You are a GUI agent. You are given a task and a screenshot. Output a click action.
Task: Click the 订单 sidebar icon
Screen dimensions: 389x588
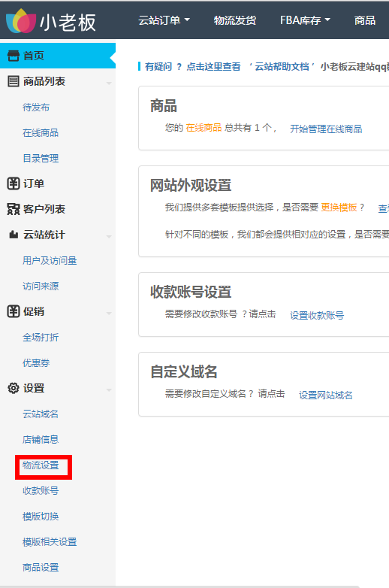[14, 183]
